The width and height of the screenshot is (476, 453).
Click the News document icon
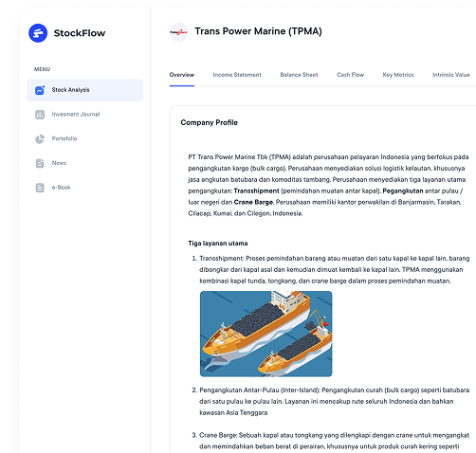40,163
